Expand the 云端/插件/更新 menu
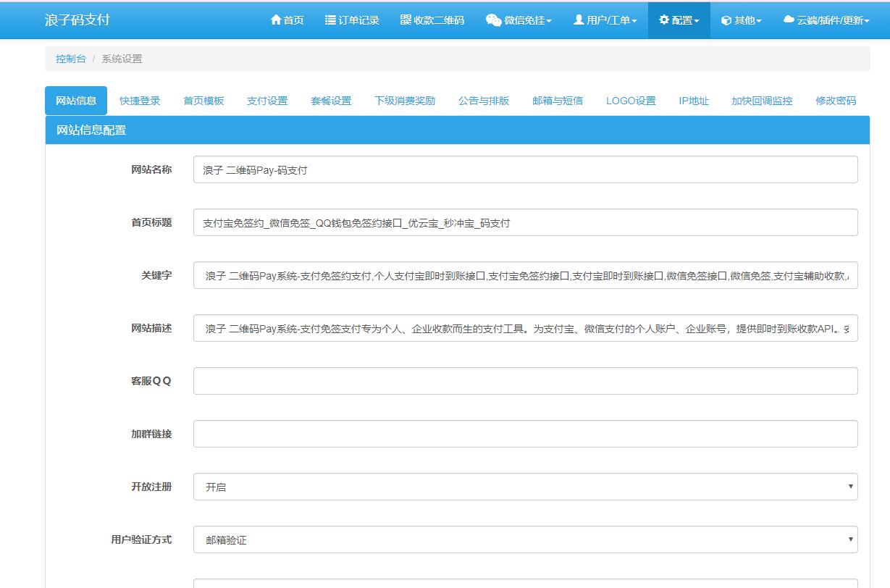The width and height of the screenshot is (890, 588). click(x=826, y=20)
